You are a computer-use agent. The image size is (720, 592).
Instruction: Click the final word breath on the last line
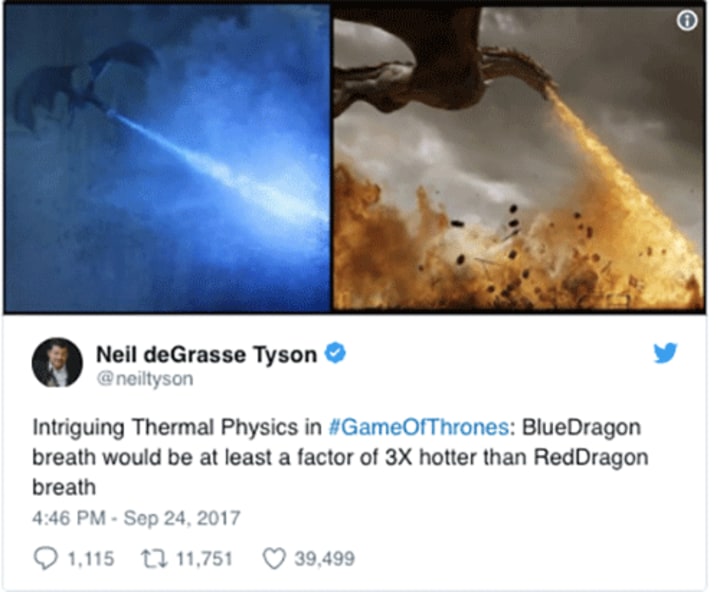coord(64,487)
